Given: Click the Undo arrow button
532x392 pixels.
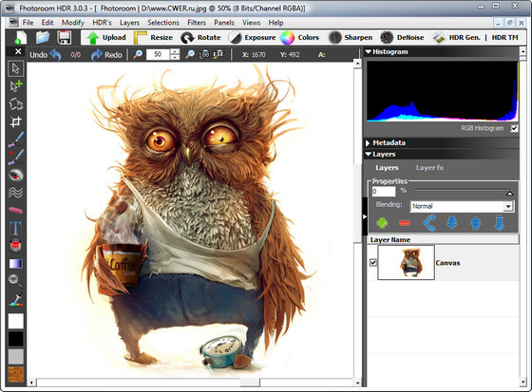Looking at the screenshot, I should point(55,55).
